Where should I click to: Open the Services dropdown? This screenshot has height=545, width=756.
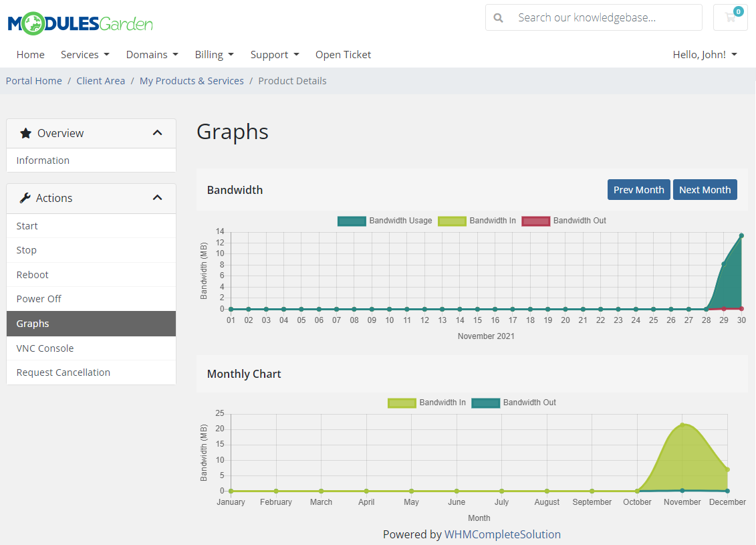(85, 54)
